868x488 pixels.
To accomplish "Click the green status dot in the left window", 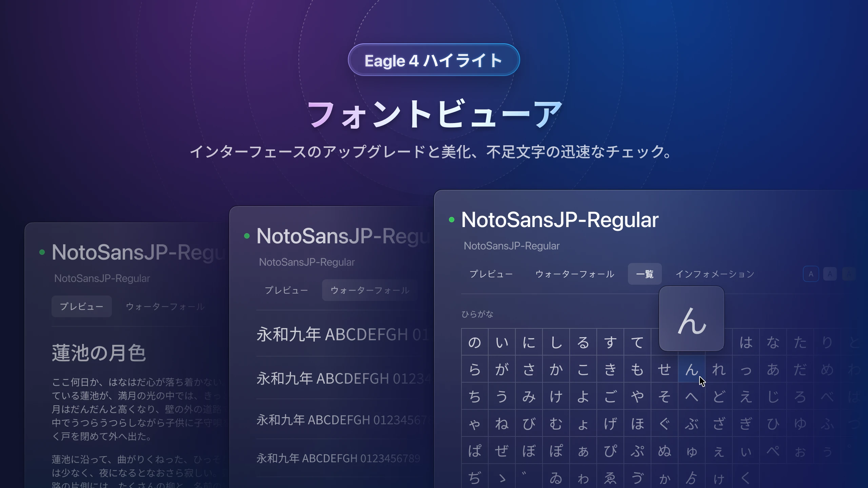I will tap(42, 252).
